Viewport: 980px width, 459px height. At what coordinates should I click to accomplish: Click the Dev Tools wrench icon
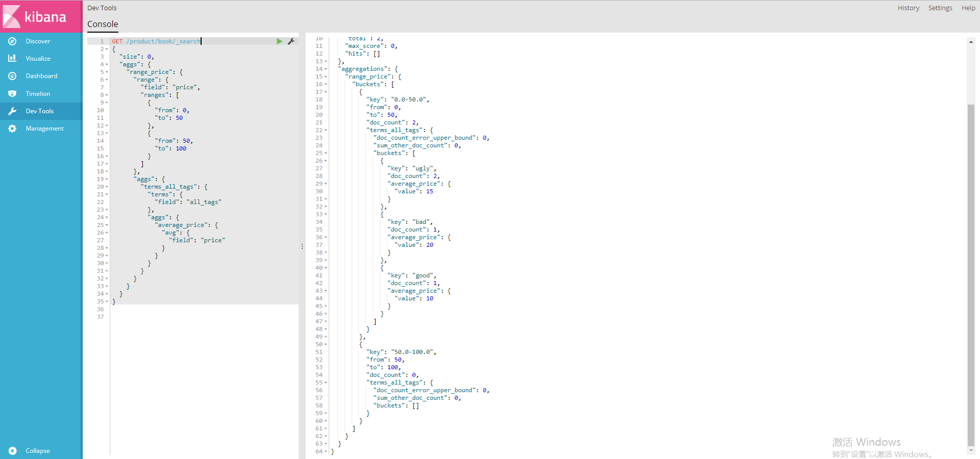tap(12, 111)
